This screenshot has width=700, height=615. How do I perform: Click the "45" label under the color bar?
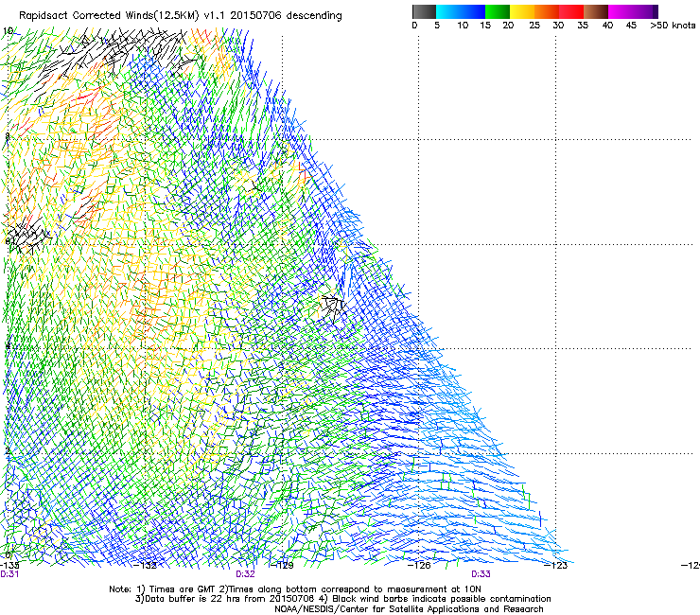(x=631, y=26)
